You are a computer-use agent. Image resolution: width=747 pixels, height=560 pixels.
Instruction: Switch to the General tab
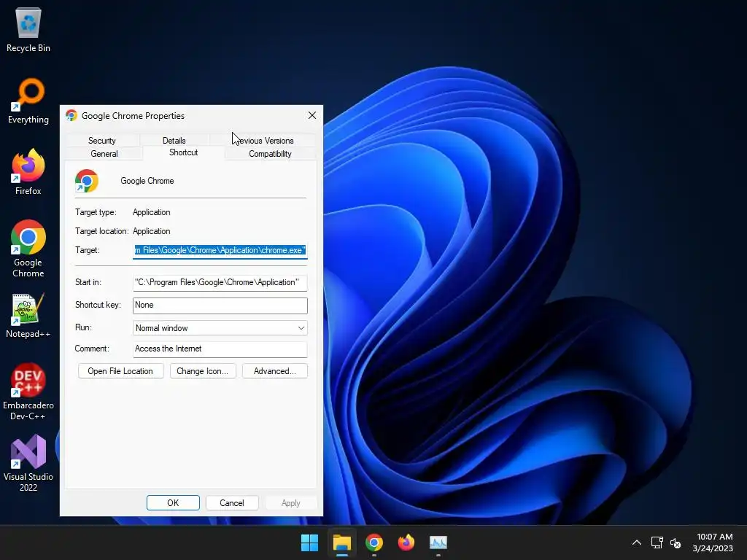104,154
